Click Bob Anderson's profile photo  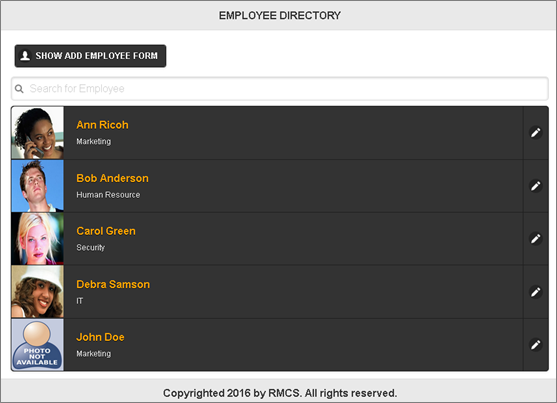[x=38, y=186]
